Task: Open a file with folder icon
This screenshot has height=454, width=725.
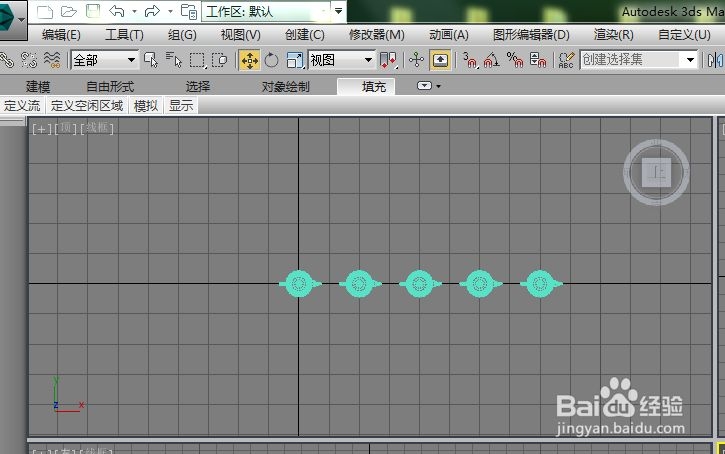Action: [x=68, y=11]
